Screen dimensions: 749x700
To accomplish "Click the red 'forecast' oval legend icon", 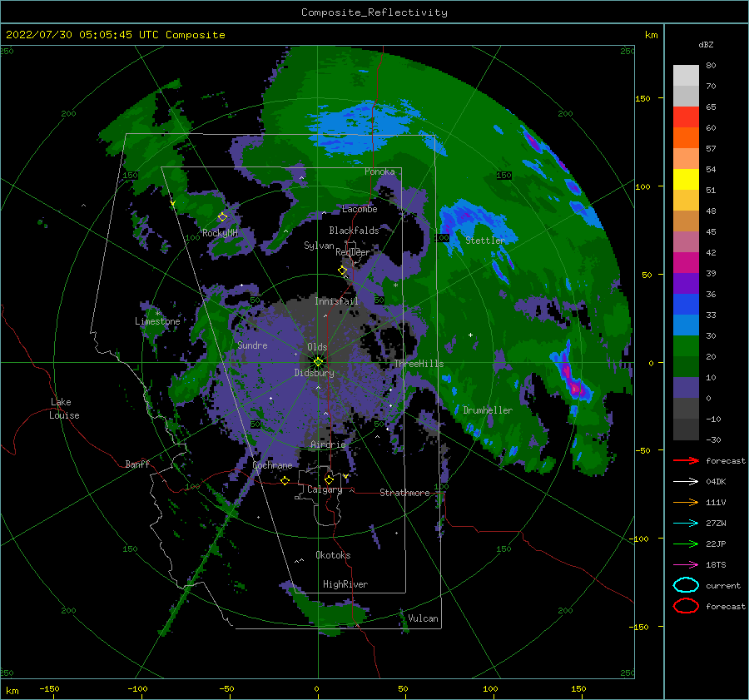I will tap(686, 606).
